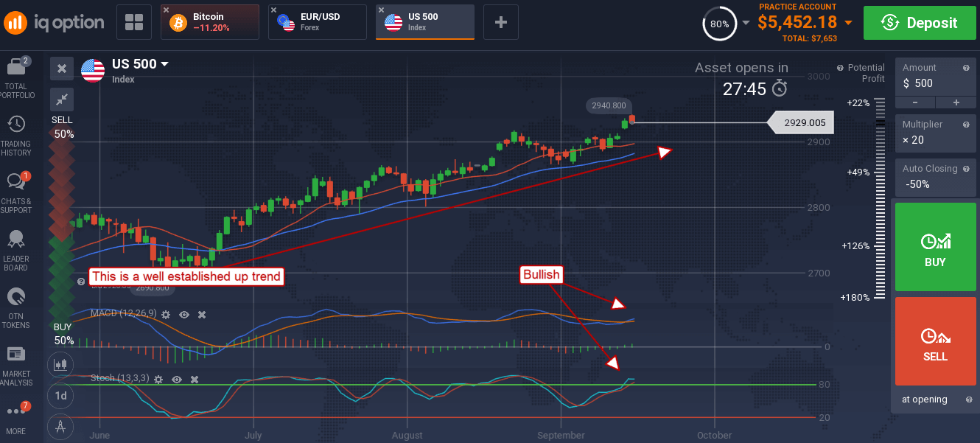Click the 'July' time axis label
Screen dimensions: 980x443
253,436
